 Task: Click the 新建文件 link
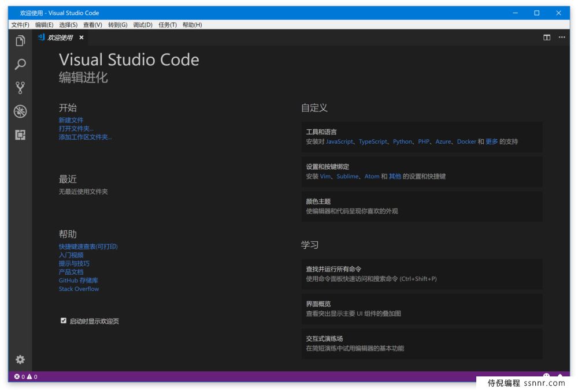pyautogui.click(x=71, y=120)
